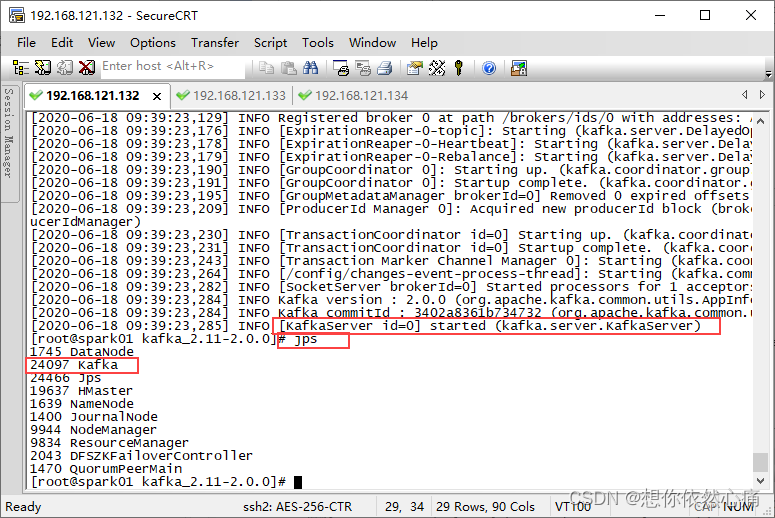Open Session Options toolbar icon
Screen dimensions: 775x518
tap(415, 68)
